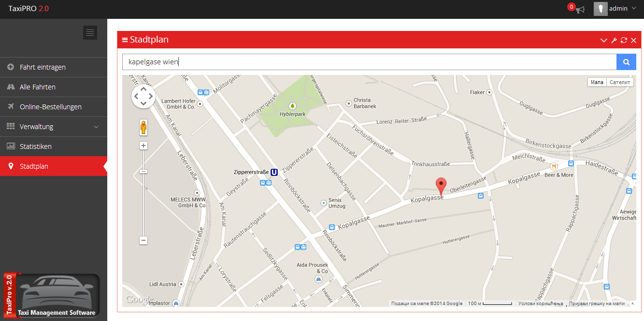
Task: Click the bus stop icon on Haidestraße
Action: point(571,163)
